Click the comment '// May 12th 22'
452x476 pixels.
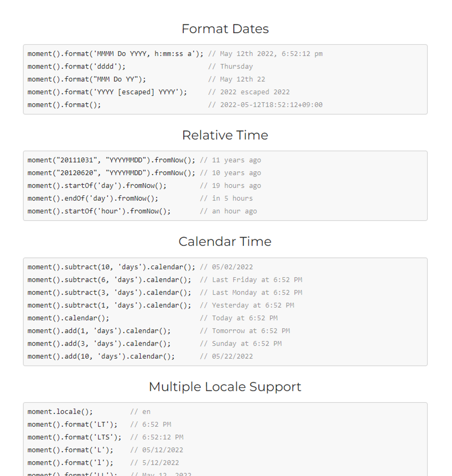[237, 79]
